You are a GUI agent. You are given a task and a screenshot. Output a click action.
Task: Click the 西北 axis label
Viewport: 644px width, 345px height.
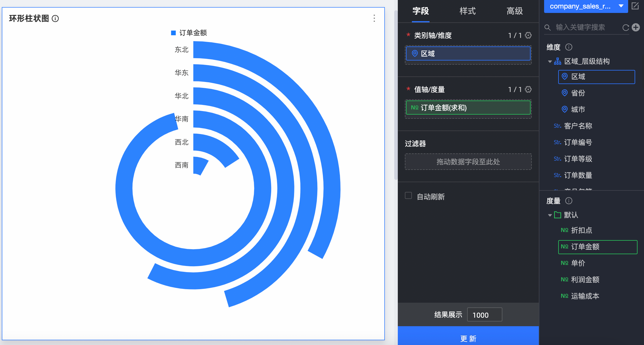pos(182,142)
